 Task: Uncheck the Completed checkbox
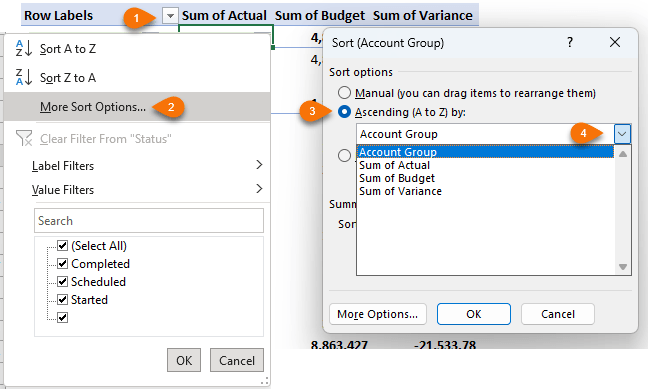(62, 264)
